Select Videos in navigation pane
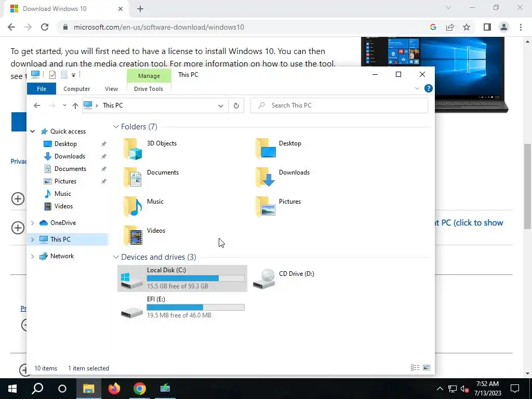The height and width of the screenshot is (399, 532). [63, 206]
